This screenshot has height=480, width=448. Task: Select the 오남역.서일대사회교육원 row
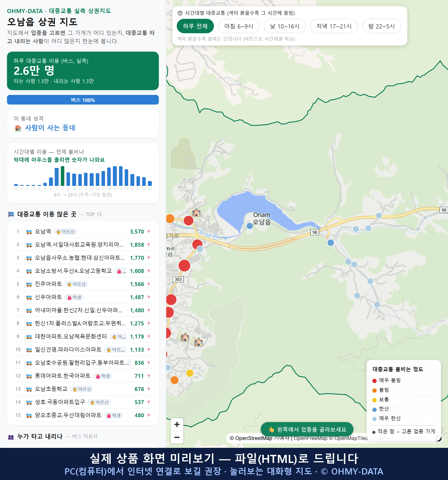coord(83,244)
